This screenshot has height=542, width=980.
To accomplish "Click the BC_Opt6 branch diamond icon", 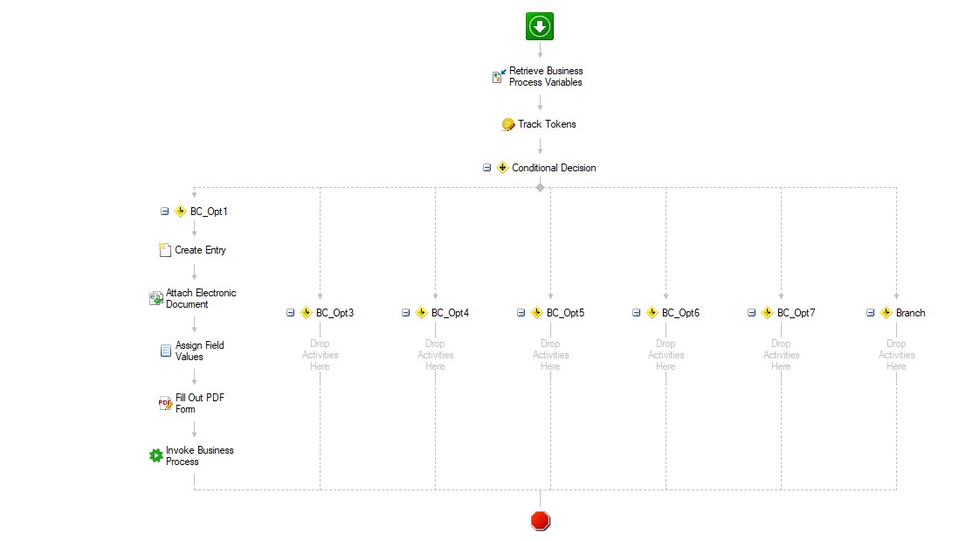I will tap(652, 313).
